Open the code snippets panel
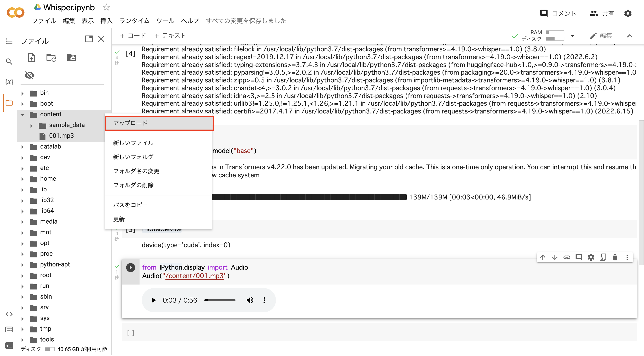 coord(9,314)
